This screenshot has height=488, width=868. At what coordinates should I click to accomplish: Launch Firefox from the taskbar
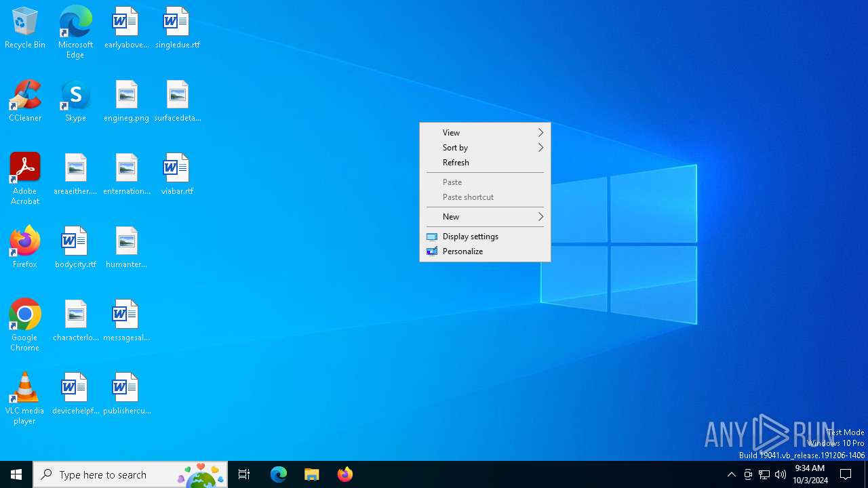345,474
